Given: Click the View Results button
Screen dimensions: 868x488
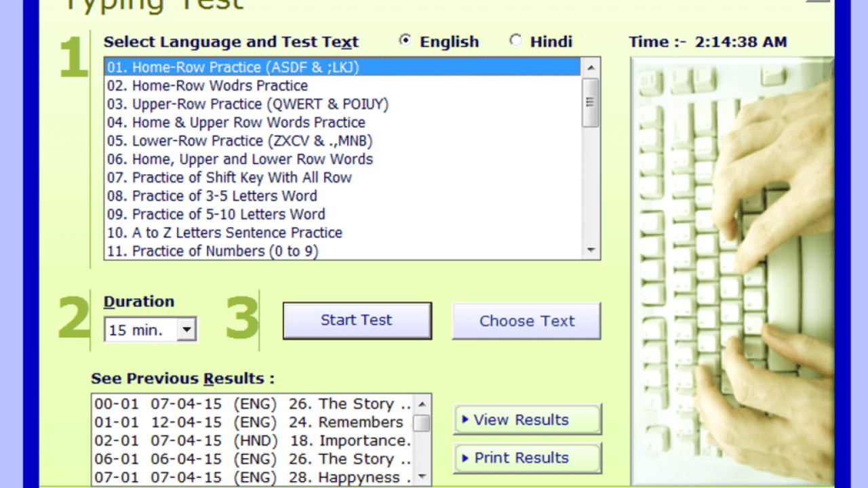Looking at the screenshot, I should click(x=527, y=420).
